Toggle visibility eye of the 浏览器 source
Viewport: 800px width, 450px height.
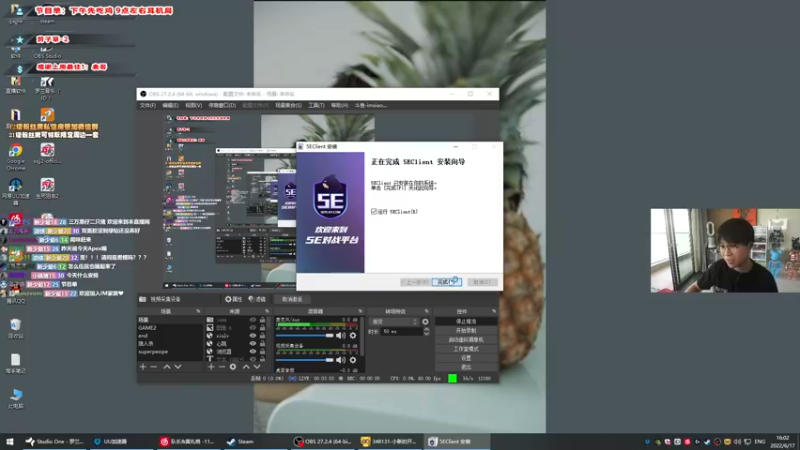coord(253,352)
